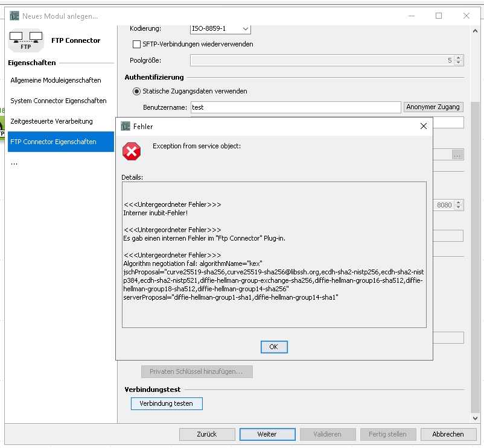Select Statische Zugangsdaten verwenden radio button

[x=136, y=91]
